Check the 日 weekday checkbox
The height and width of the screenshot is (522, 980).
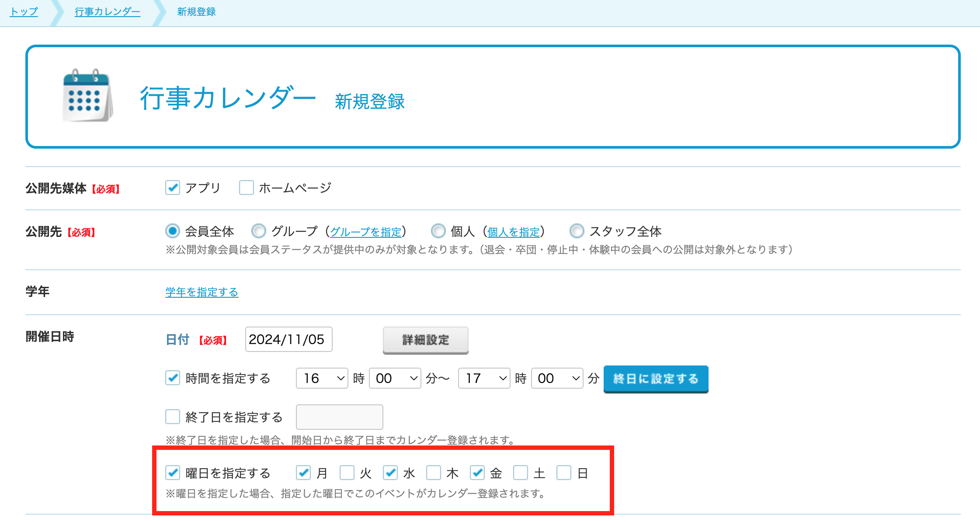point(564,473)
